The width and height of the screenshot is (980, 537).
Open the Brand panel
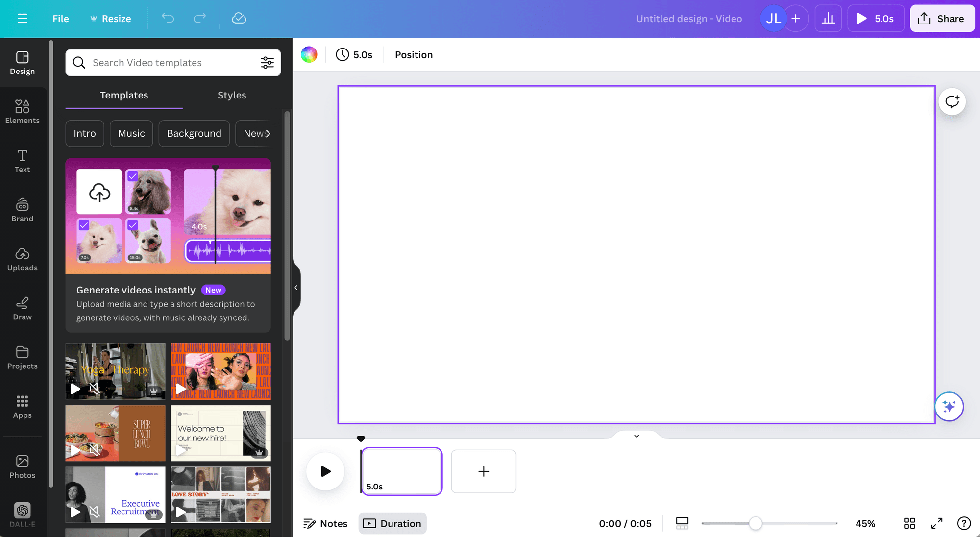[22, 210]
